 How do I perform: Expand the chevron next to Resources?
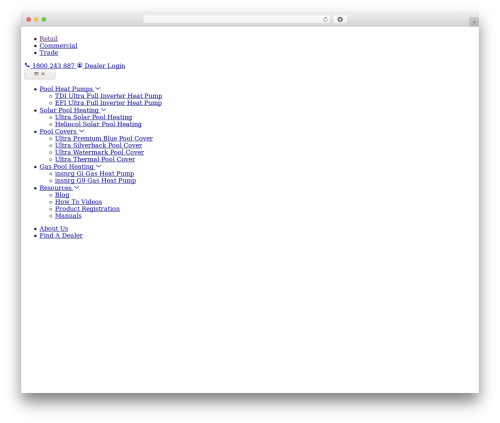pos(77,188)
